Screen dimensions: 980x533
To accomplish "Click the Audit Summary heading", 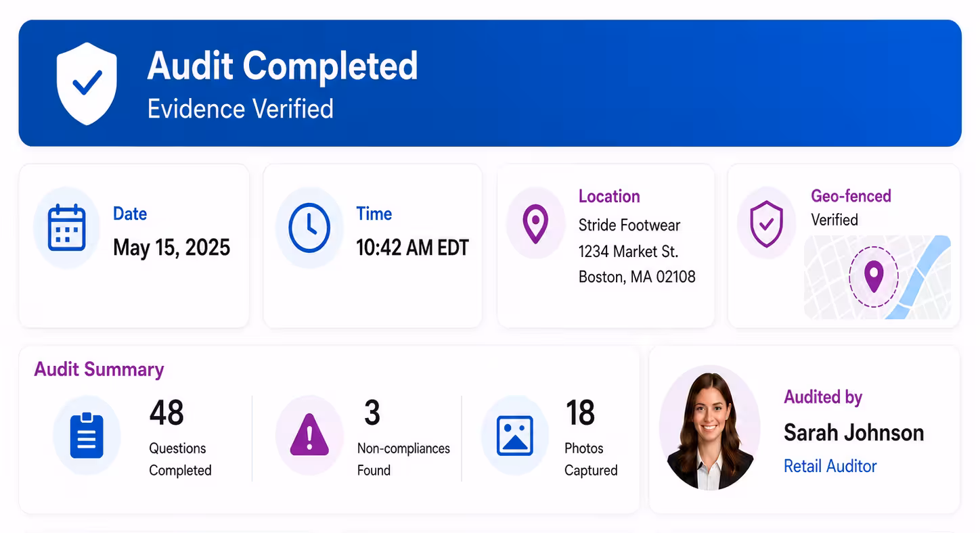I will (99, 369).
